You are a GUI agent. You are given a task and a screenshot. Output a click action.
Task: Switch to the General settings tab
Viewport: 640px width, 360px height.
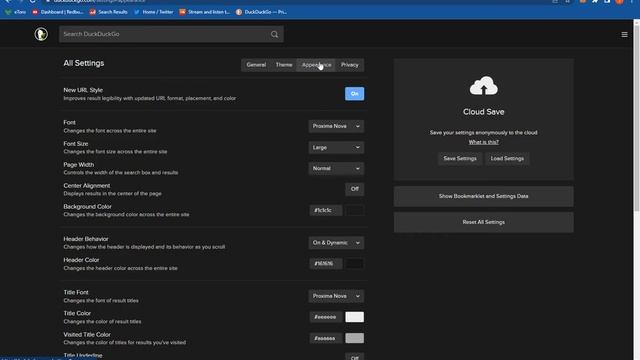click(x=256, y=65)
